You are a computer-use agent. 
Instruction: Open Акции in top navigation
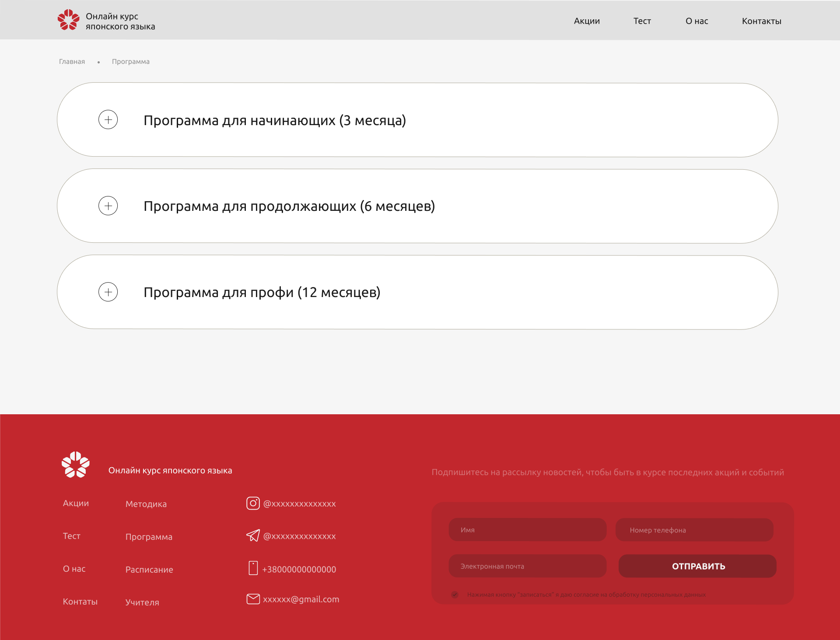point(587,21)
